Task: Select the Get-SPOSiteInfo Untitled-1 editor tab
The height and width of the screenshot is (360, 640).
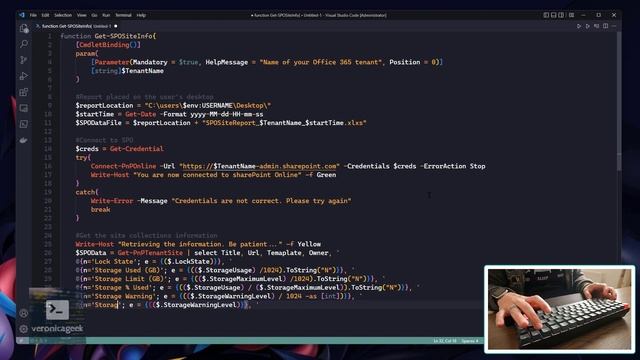Action: coord(76,26)
